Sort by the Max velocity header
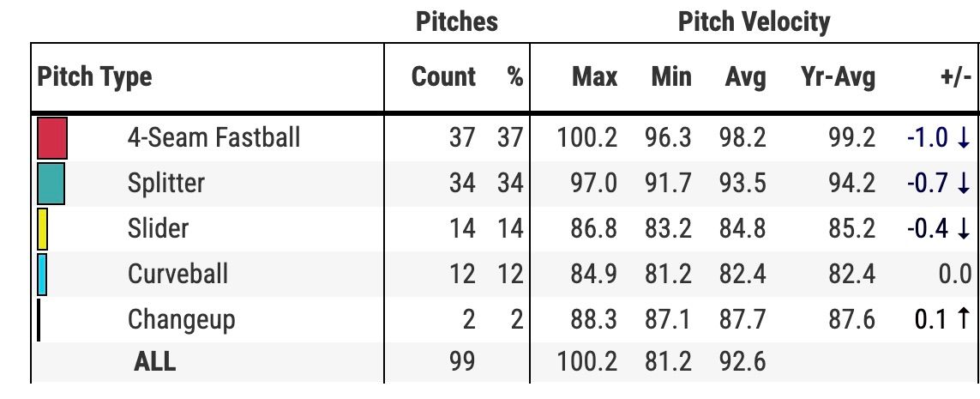 (594, 77)
